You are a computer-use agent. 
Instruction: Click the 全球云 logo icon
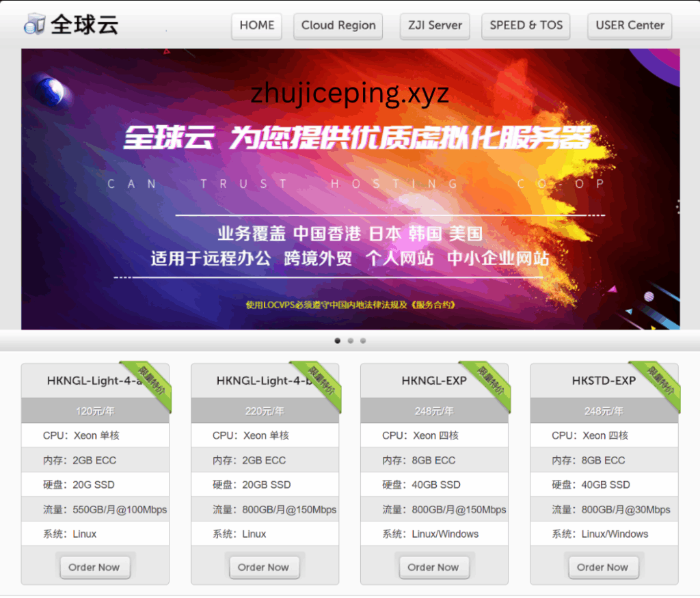point(34,24)
